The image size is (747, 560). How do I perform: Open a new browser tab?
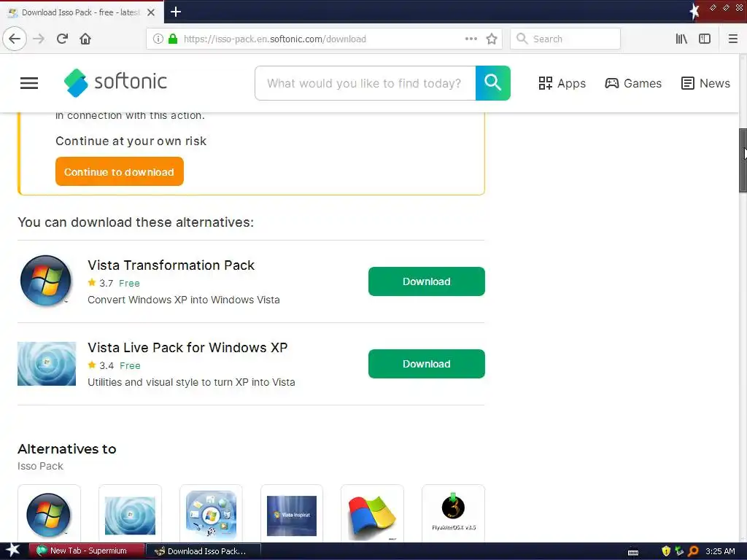tap(176, 12)
